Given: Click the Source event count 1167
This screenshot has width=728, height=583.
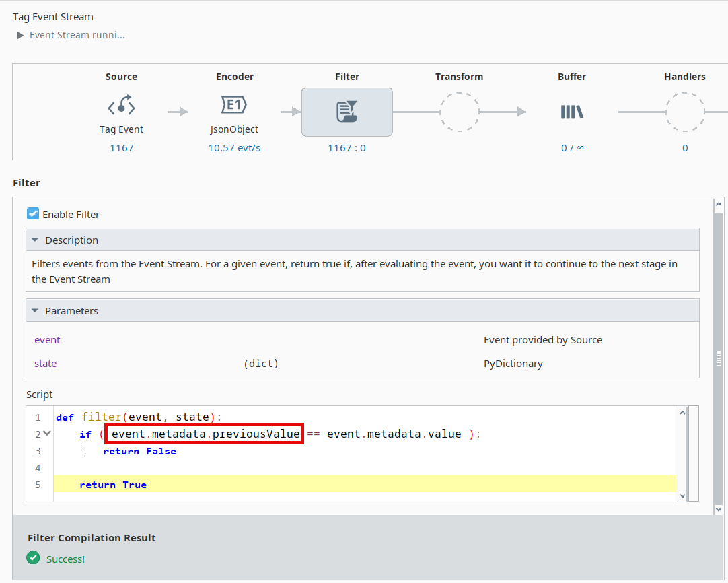Looking at the screenshot, I should pos(122,148).
